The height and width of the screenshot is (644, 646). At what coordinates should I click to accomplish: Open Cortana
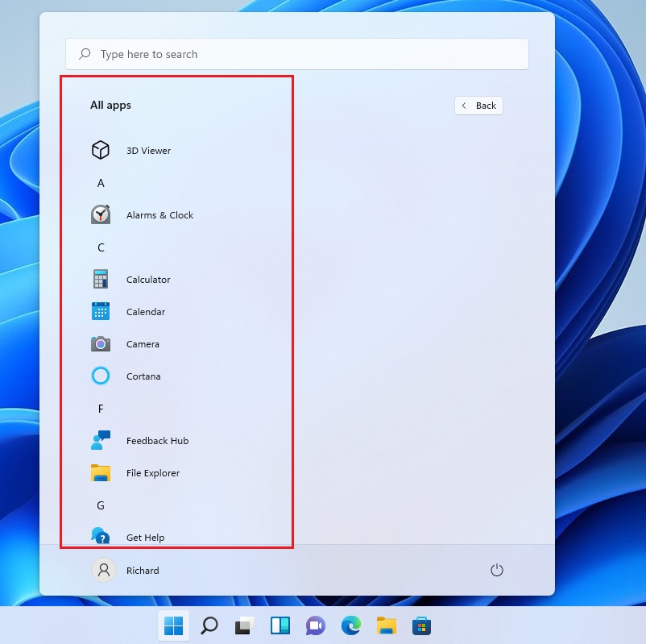(x=143, y=376)
